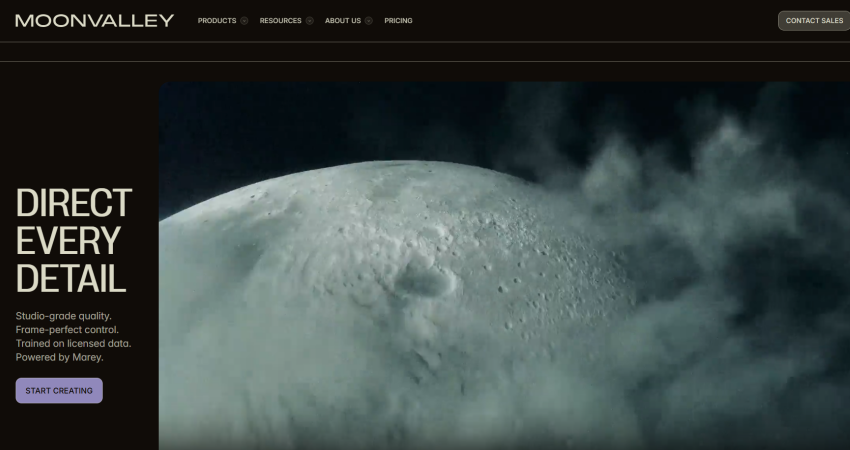
Task: Expand the Products dropdown chevron
Action: [244, 21]
